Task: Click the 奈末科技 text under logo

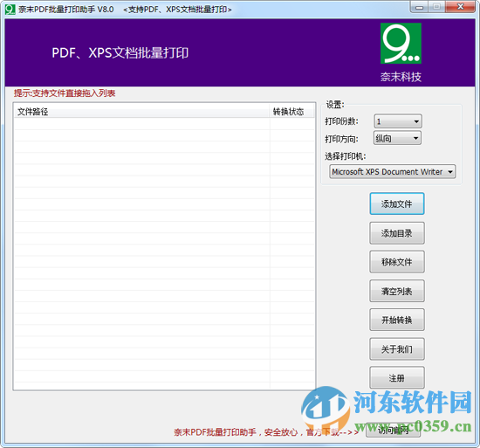Action: coord(401,77)
